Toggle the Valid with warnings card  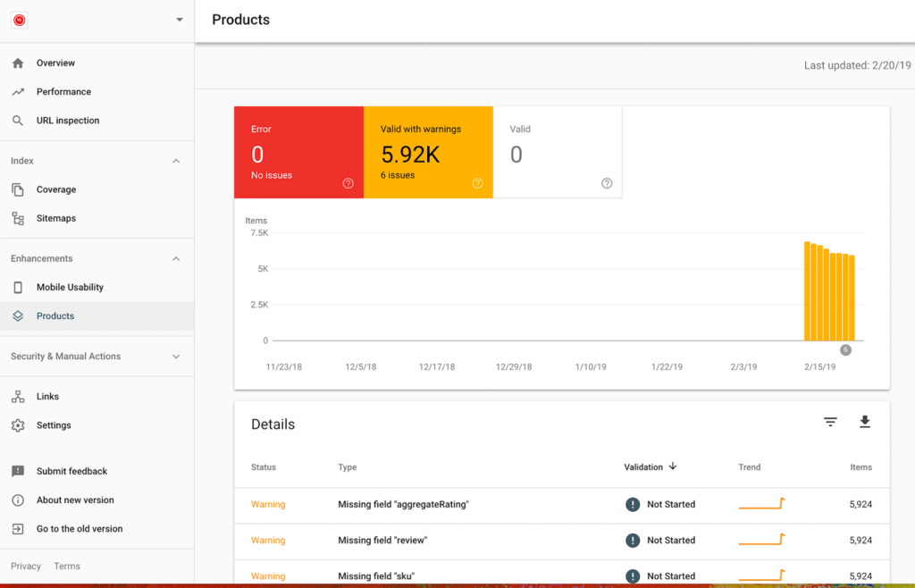pos(428,152)
